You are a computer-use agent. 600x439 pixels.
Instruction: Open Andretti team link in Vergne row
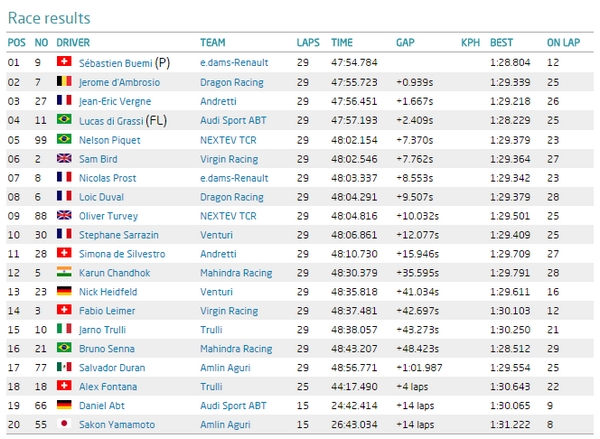(218, 101)
